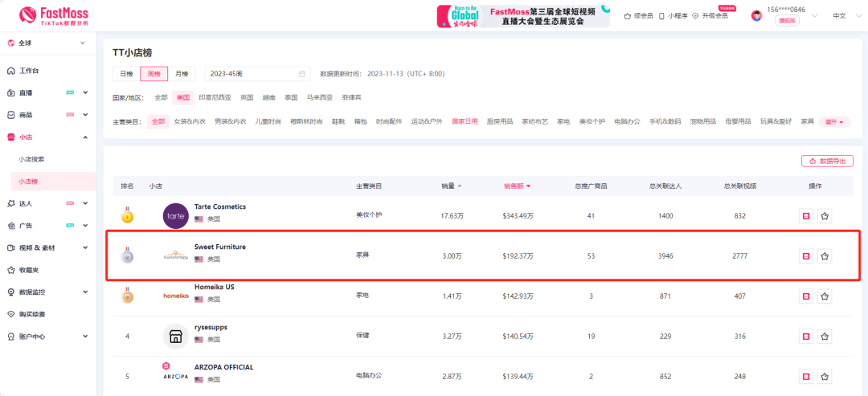Click the FastMoss logo

pyautogui.click(x=54, y=15)
